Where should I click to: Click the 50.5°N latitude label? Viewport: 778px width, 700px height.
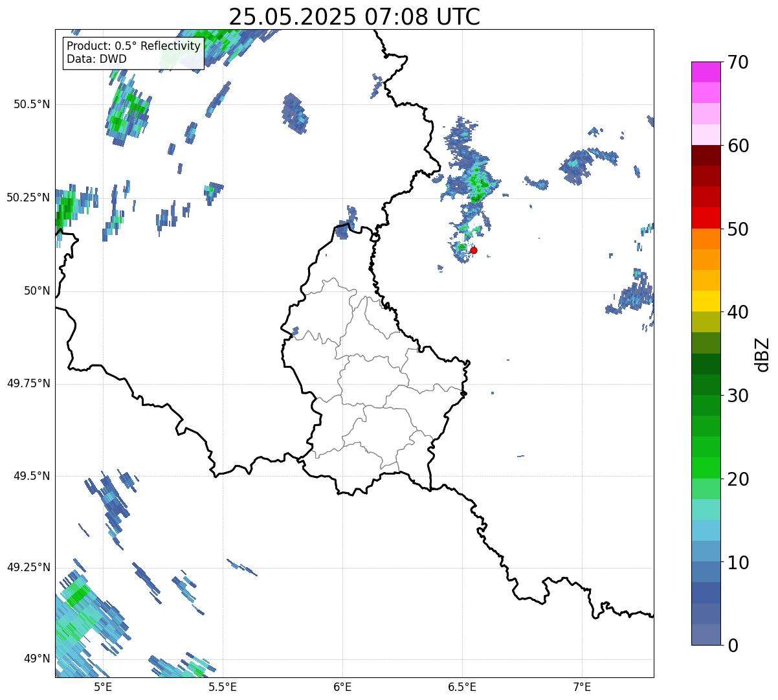[32, 104]
